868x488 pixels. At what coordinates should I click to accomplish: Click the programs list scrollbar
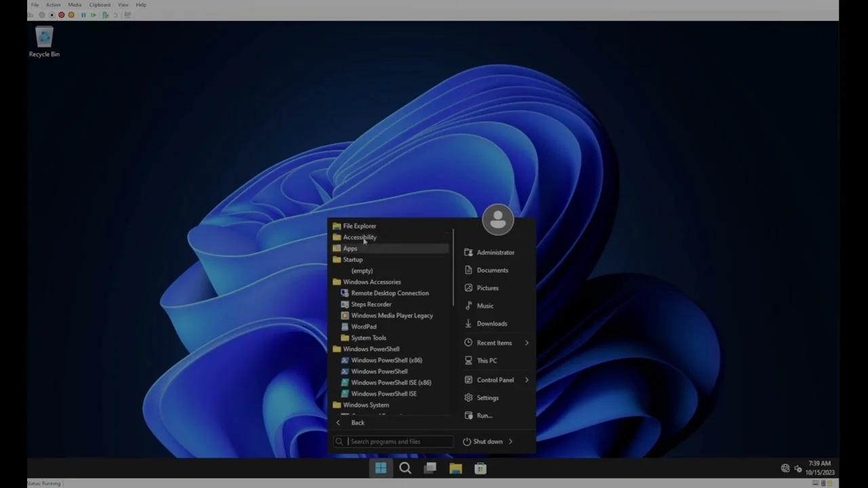coord(452,267)
